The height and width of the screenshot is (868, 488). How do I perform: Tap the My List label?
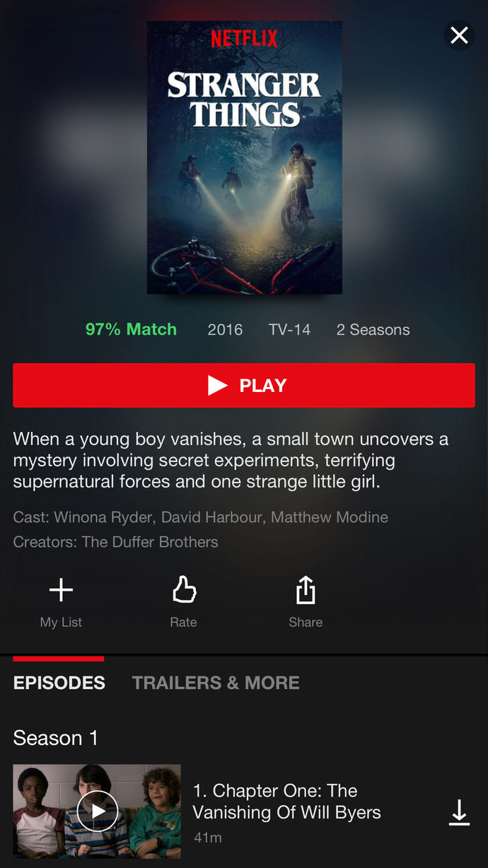(61, 623)
